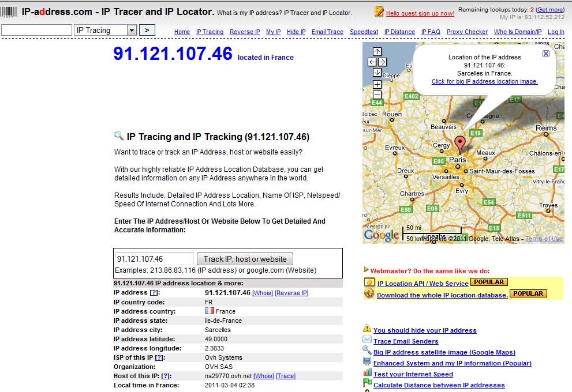The height and width of the screenshot is (392, 572).
Task: Close the map location info bubble
Action: [546, 54]
